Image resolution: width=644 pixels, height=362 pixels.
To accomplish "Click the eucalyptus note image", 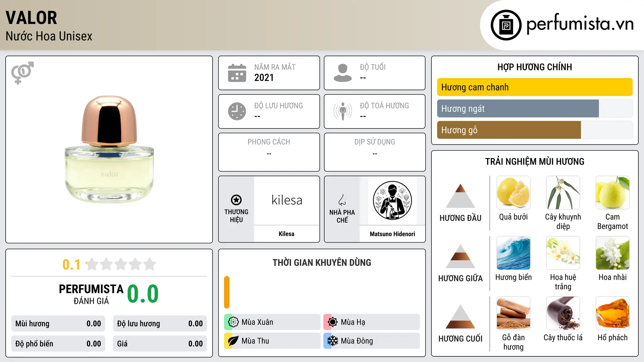I will point(563,193).
